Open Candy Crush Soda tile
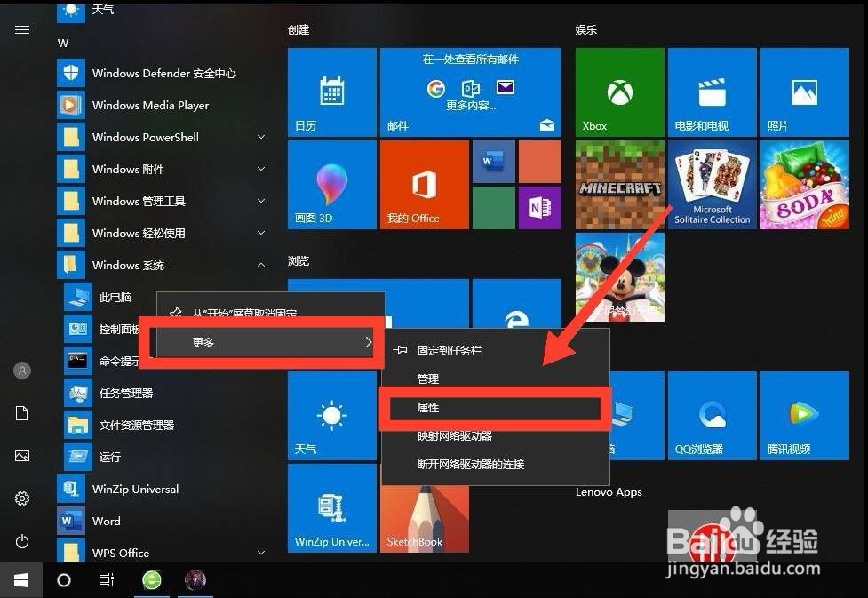Image resolution: width=868 pixels, height=598 pixels. [x=805, y=185]
